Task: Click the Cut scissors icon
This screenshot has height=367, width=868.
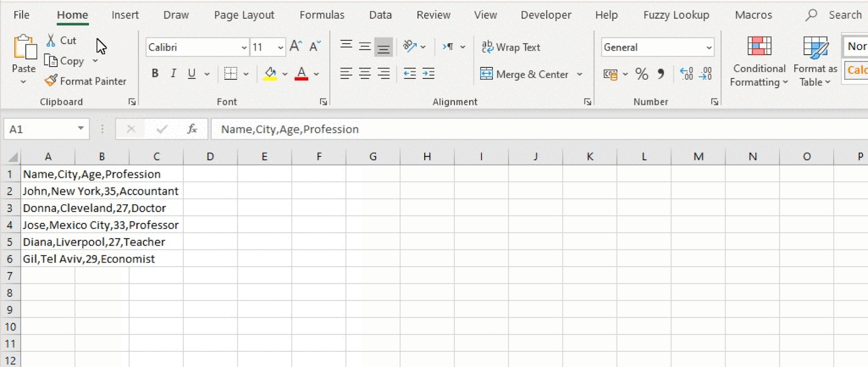Action: point(51,40)
